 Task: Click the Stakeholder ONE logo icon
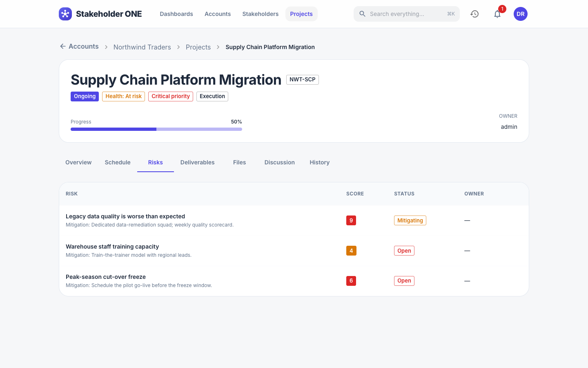[65, 14]
